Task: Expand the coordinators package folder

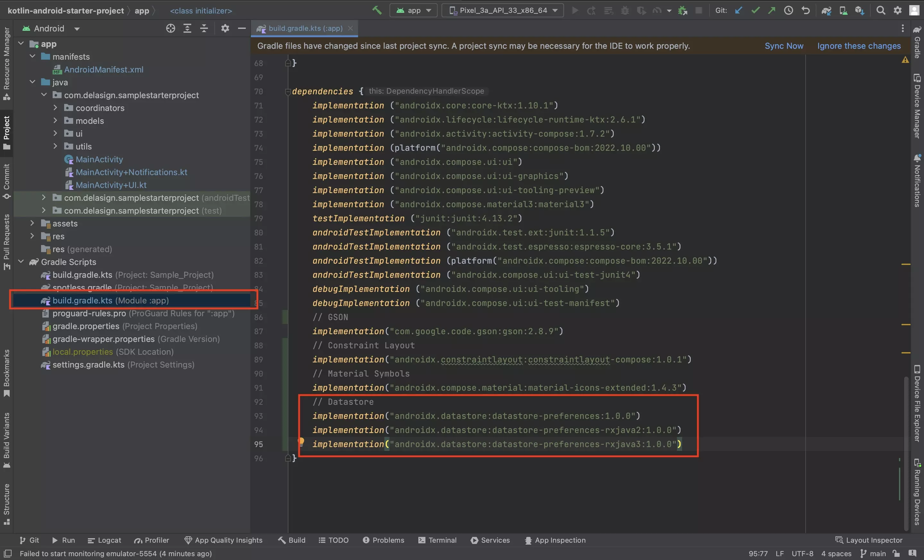Action: [56, 107]
